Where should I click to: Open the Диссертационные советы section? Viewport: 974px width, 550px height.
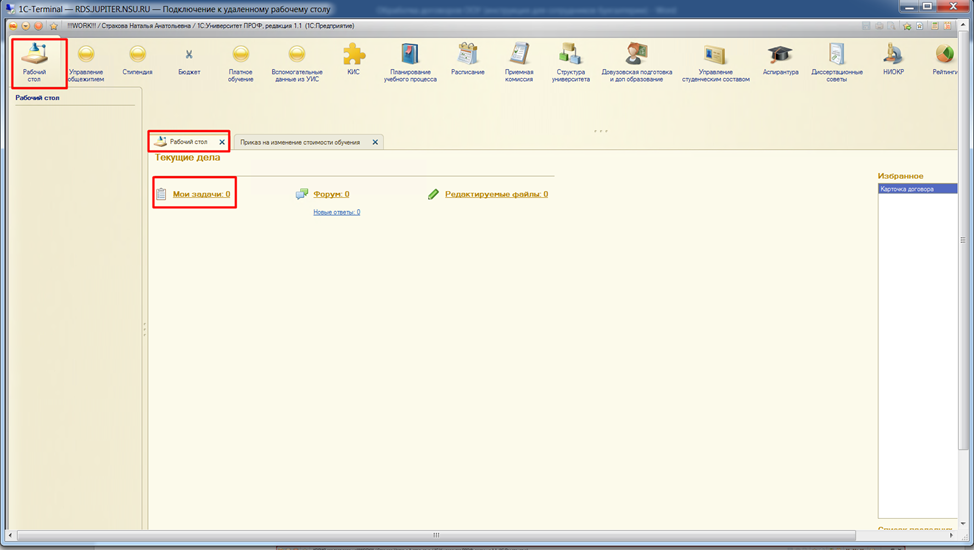(x=836, y=60)
